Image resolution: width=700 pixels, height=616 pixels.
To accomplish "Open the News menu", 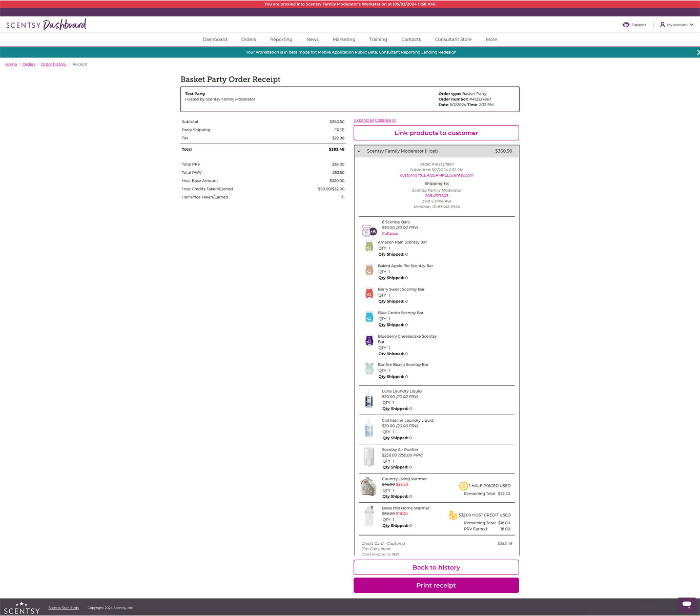I will (313, 39).
